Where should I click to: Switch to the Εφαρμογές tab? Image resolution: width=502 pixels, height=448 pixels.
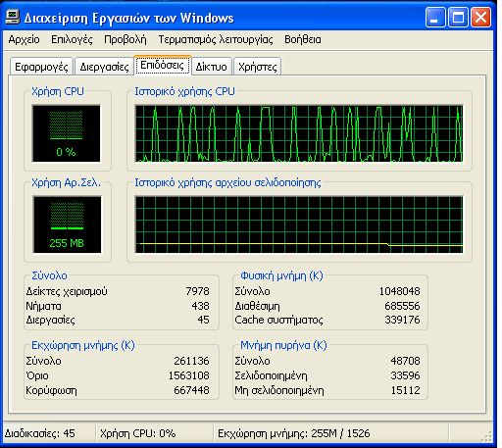(41, 67)
